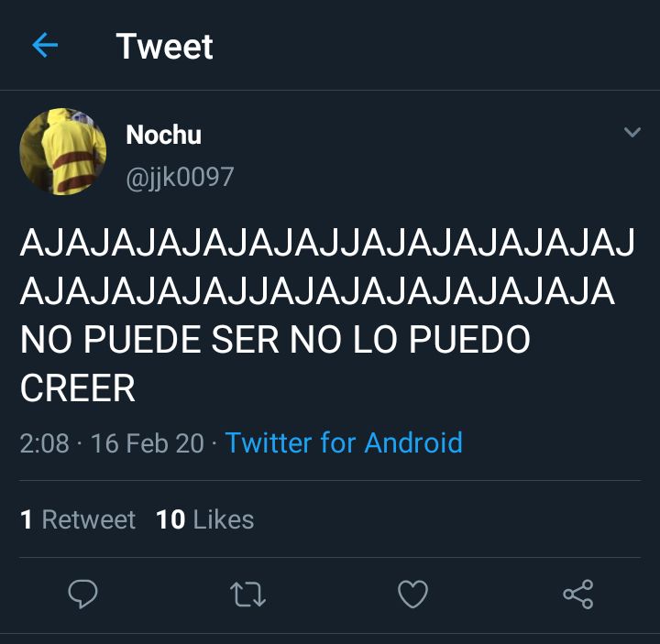Image resolution: width=660 pixels, height=644 pixels.
Task: Go back using the blue arrow
Action: [x=45, y=45]
